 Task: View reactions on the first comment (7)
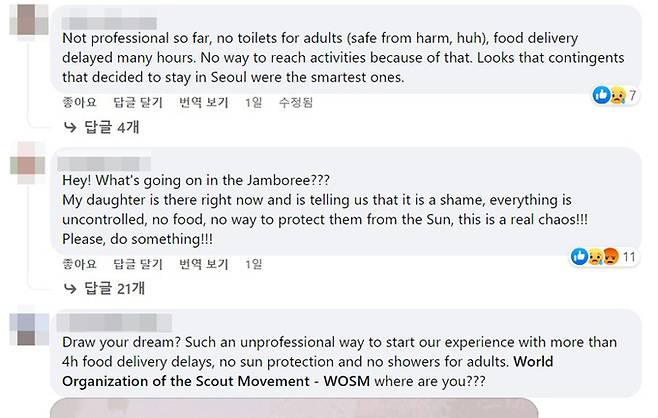point(618,96)
